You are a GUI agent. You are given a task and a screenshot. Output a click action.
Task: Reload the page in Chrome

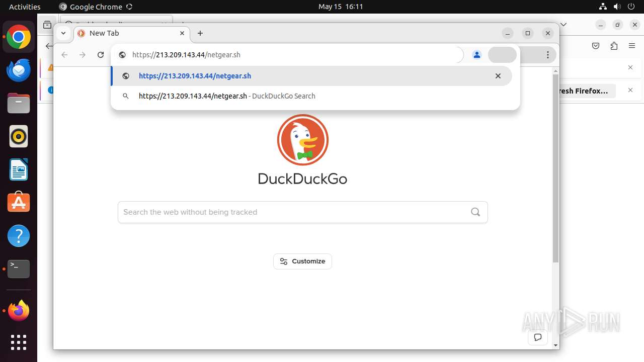101,55
